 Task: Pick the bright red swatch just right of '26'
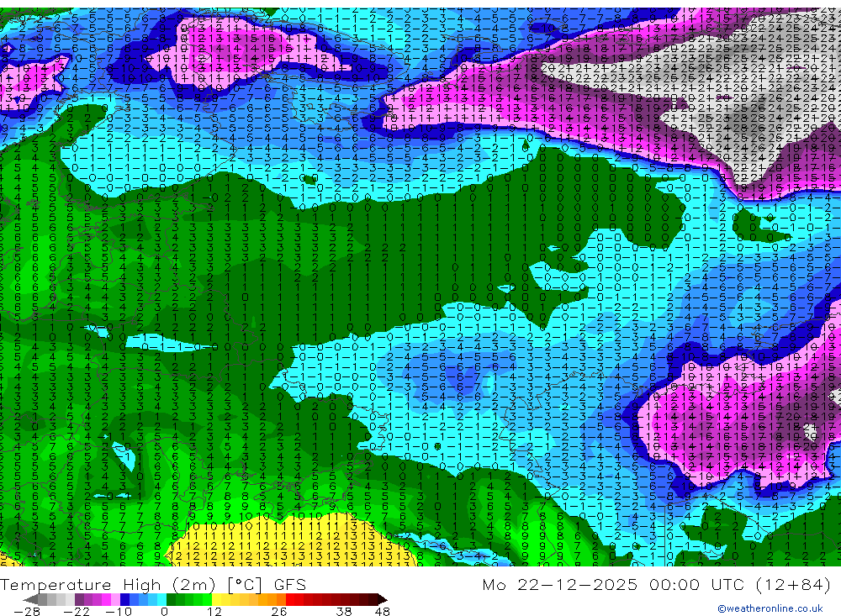pos(290,600)
